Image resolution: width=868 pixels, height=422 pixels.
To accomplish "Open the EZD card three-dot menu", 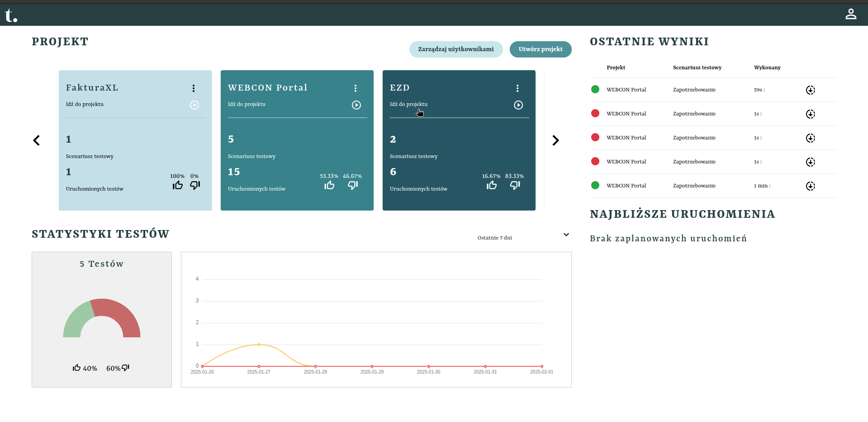I will (x=517, y=88).
